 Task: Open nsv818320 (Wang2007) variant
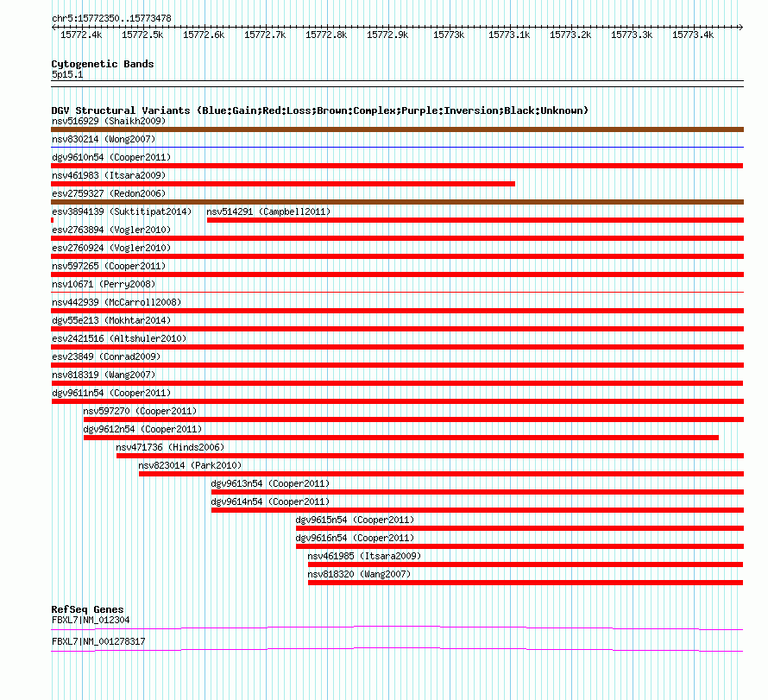pyautogui.click(x=359, y=574)
